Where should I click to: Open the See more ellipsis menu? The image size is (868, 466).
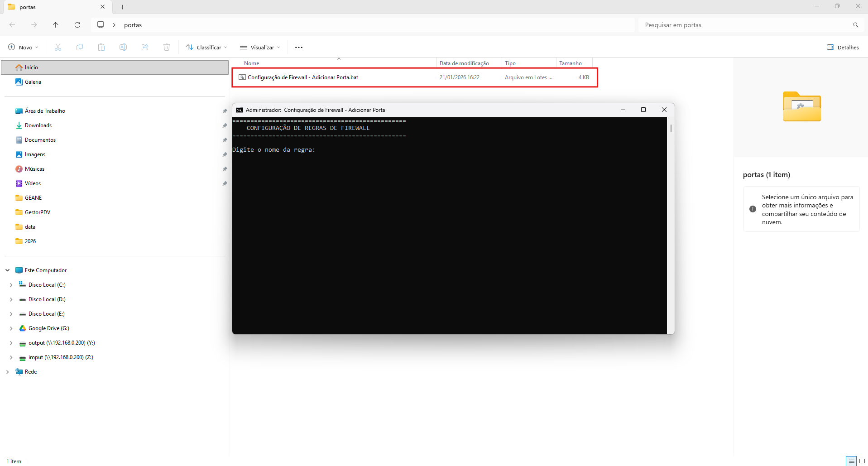[x=299, y=47]
